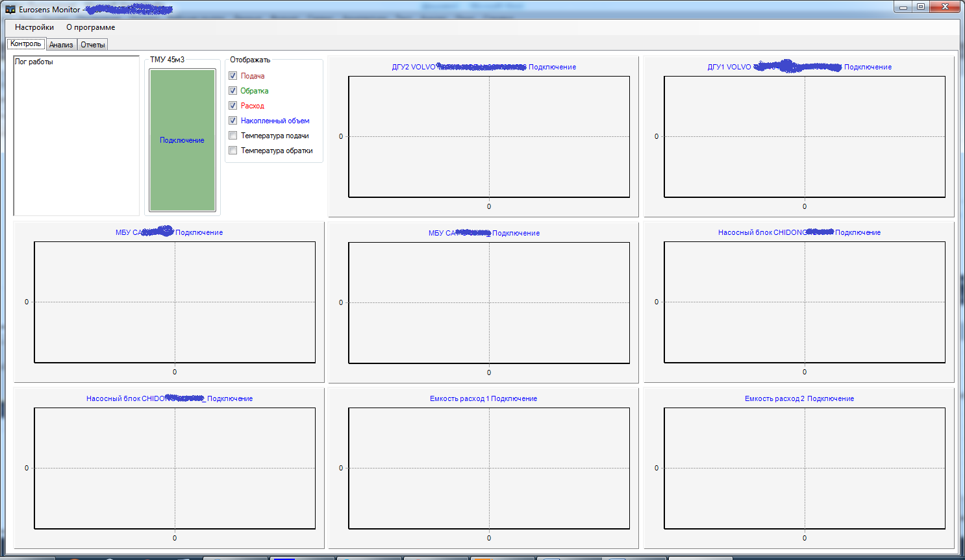The width and height of the screenshot is (965, 560).
Task: Enable the Температура подачи checkbox
Action: point(232,135)
